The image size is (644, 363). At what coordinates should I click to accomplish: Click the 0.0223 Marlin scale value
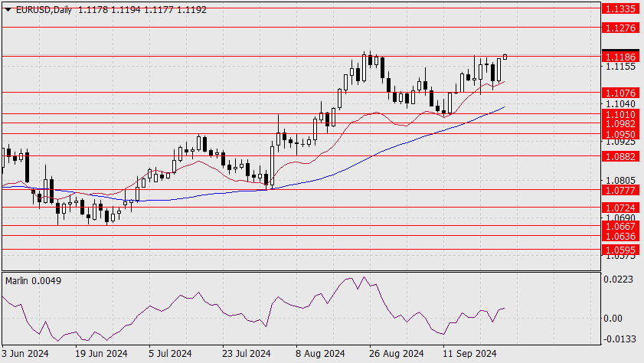(618, 280)
